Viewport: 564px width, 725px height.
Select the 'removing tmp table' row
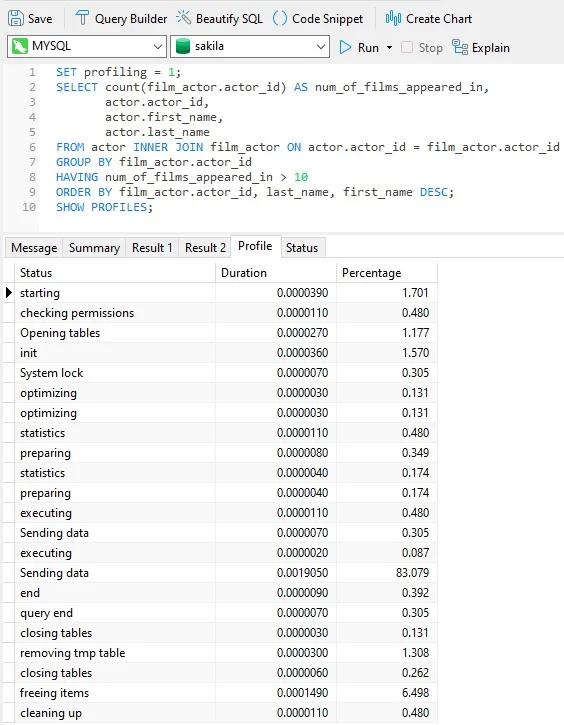pos(220,653)
